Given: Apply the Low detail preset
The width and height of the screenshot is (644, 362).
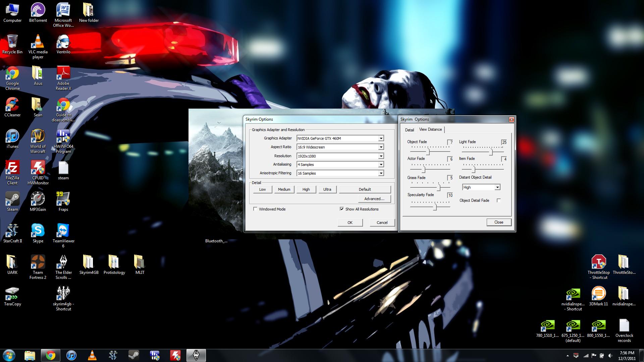Looking at the screenshot, I should tap(262, 189).
